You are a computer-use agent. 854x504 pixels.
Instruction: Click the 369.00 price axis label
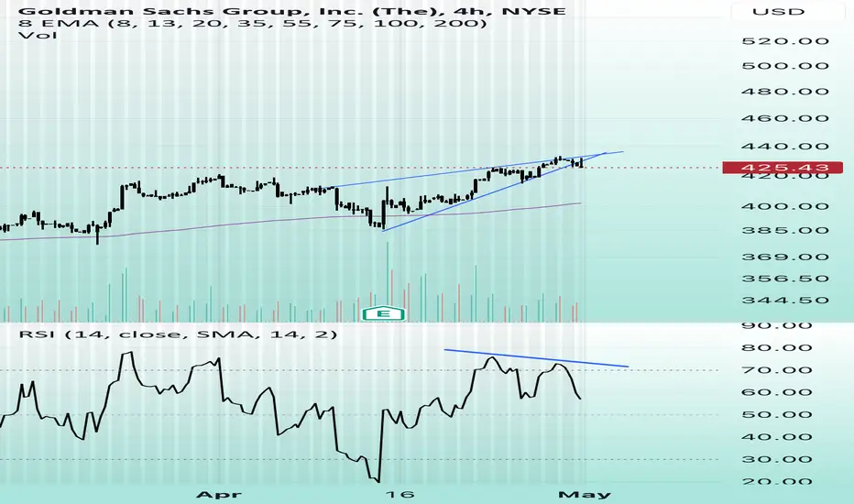pyautogui.click(x=785, y=257)
